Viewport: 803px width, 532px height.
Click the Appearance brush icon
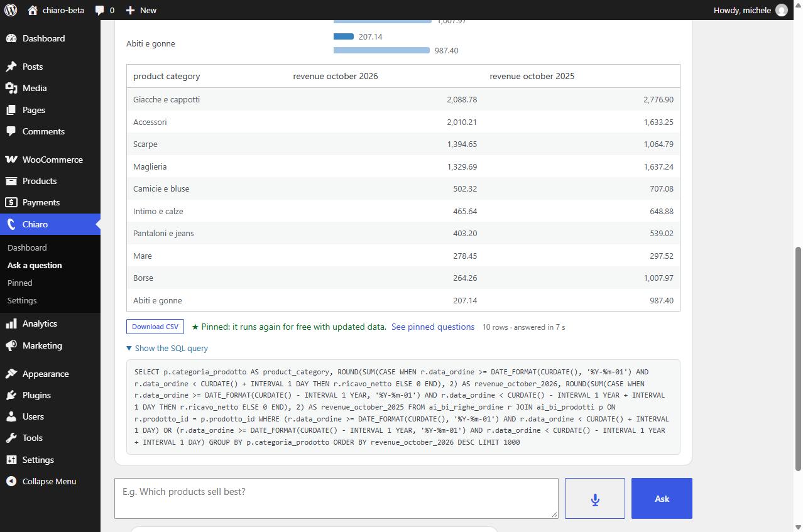pos(11,374)
